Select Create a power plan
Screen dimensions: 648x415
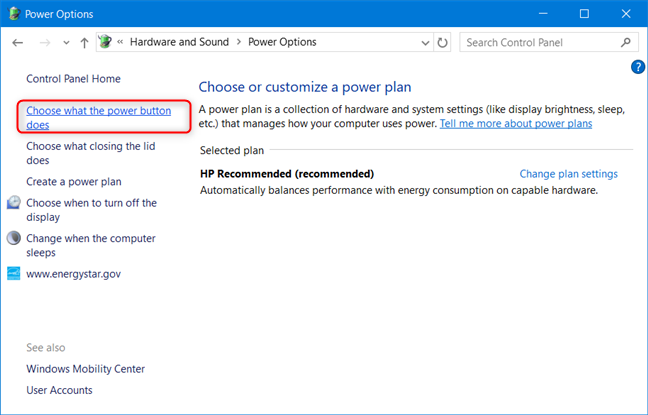point(74,181)
